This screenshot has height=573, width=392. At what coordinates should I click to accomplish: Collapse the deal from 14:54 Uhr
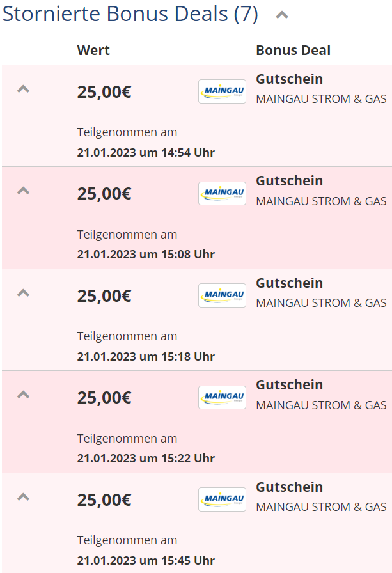[x=24, y=89]
